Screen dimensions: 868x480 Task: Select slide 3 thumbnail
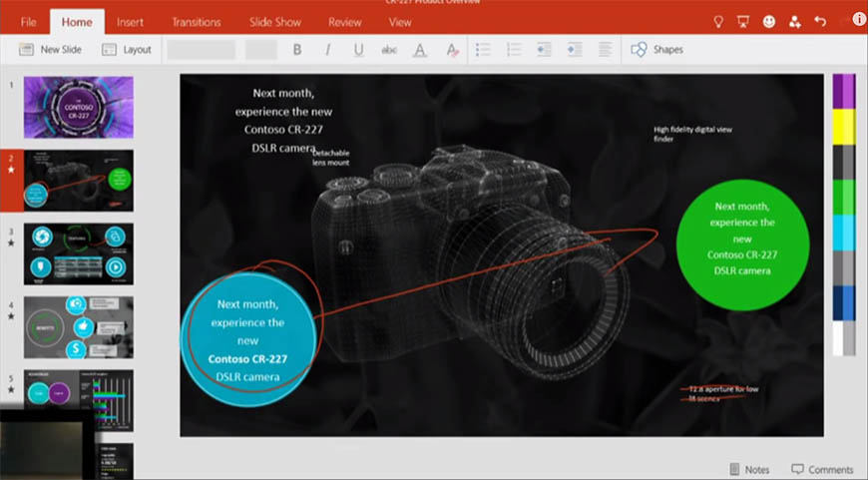(x=79, y=254)
